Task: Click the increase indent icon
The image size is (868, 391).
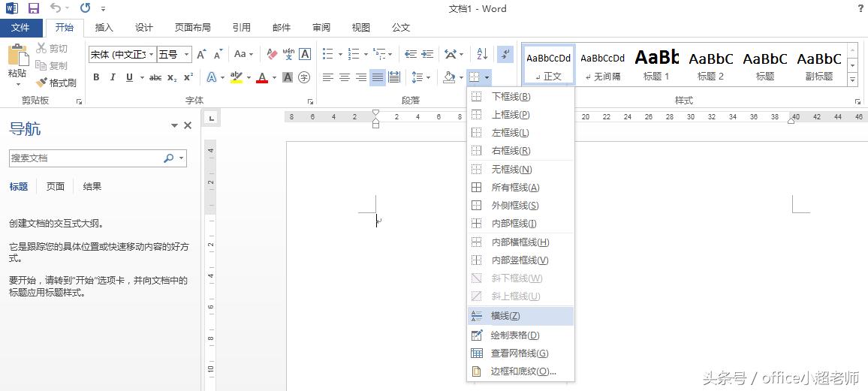Action: (x=427, y=54)
